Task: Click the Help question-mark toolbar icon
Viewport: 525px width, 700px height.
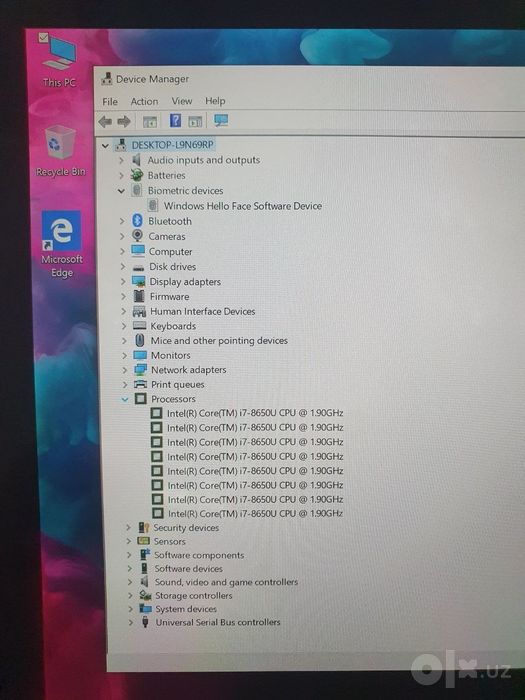Action: (175, 121)
